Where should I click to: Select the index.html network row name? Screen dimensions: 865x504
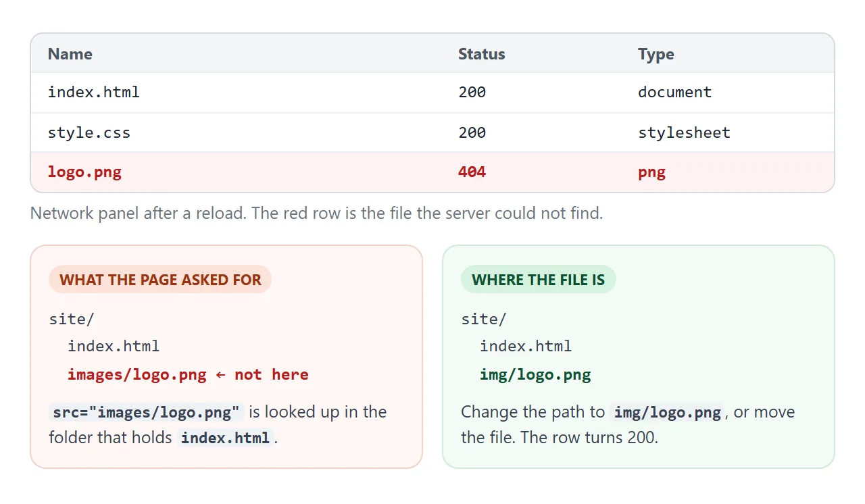94,92
